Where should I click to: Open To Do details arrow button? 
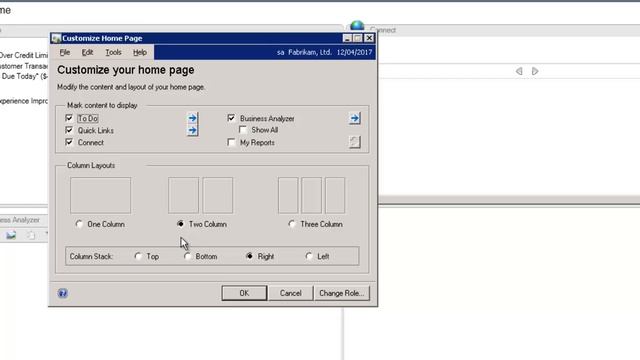pyautogui.click(x=192, y=118)
